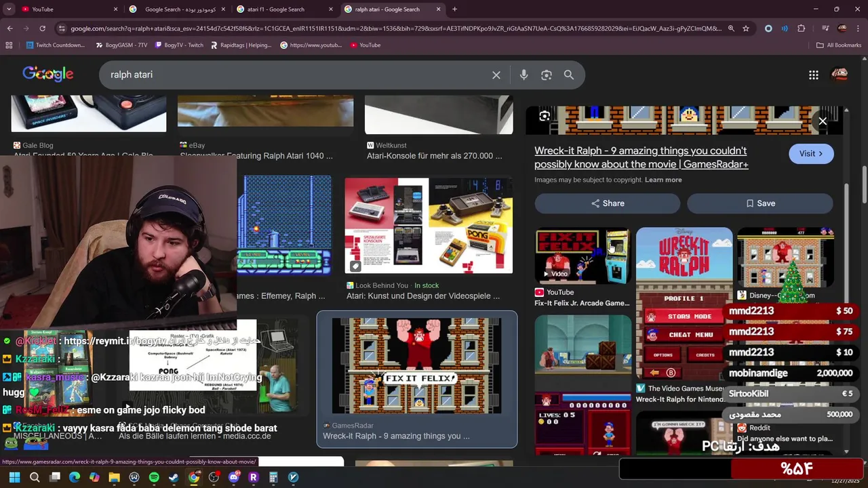Start a voice search with microphone
The height and width of the screenshot is (488, 868).
tap(524, 75)
